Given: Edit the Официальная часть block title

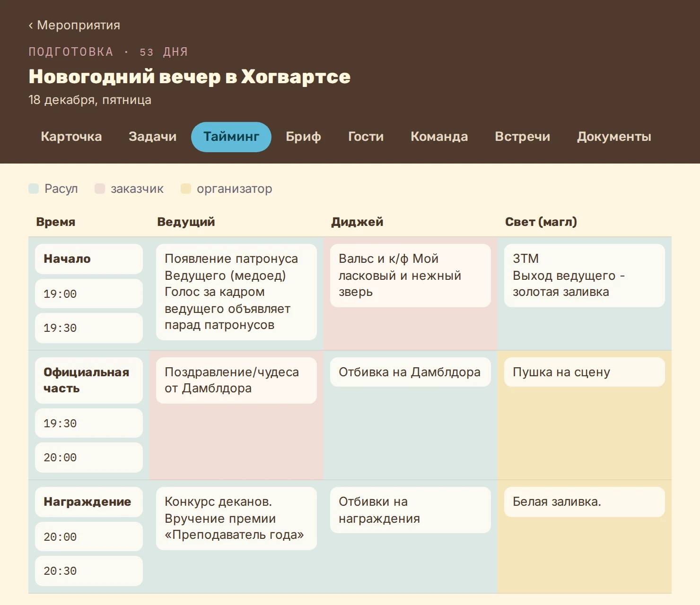Looking at the screenshot, I should [x=89, y=380].
